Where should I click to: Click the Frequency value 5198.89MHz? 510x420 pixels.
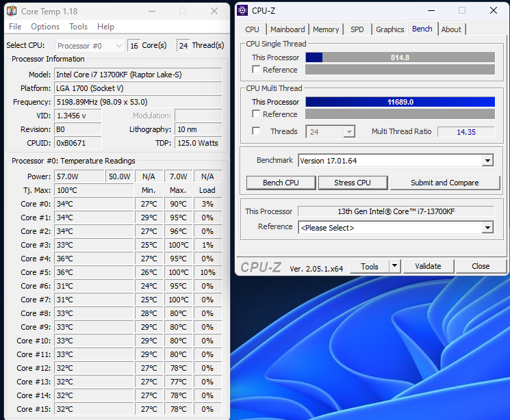(x=138, y=102)
